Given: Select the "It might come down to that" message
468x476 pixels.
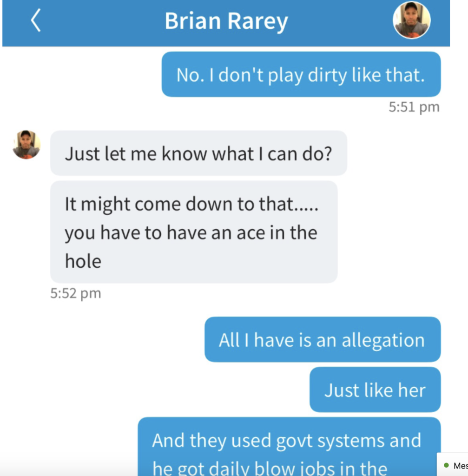Looking at the screenshot, I should pyautogui.click(x=194, y=232).
